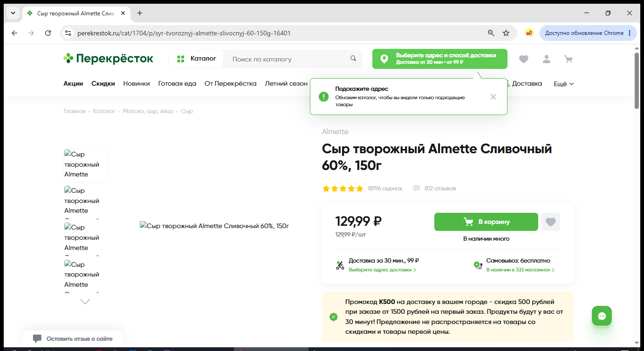Click the Перекрёсток logo
This screenshot has width=644, height=351.
tap(108, 59)
